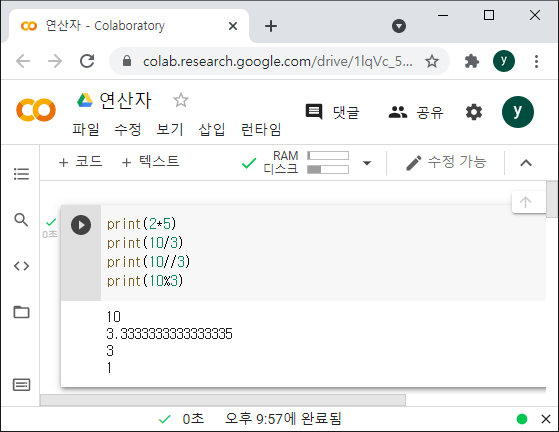This screenshot has width=559, height=432.
Task: Open the Files folder icon in sidebar
Action: tap(21, 312)
